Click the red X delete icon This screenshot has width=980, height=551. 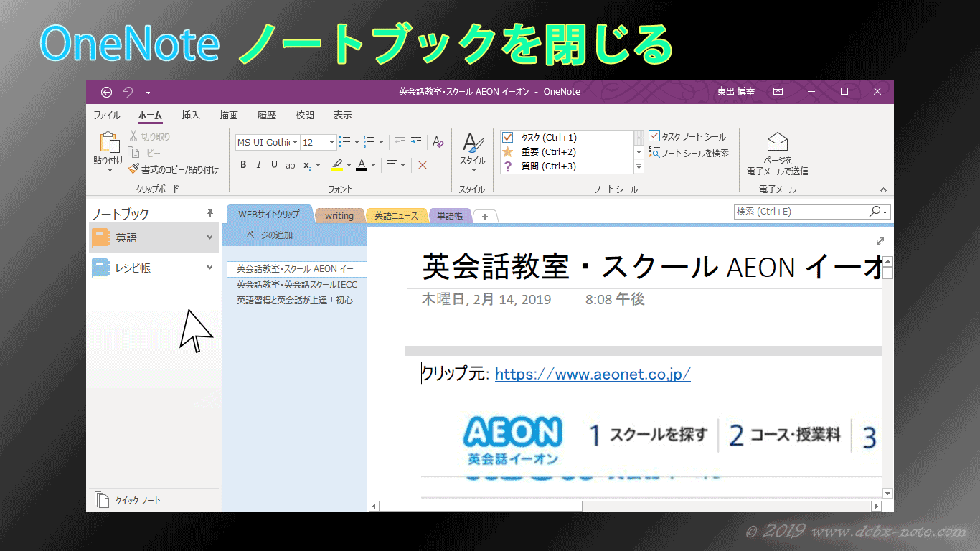coord(423,165)
